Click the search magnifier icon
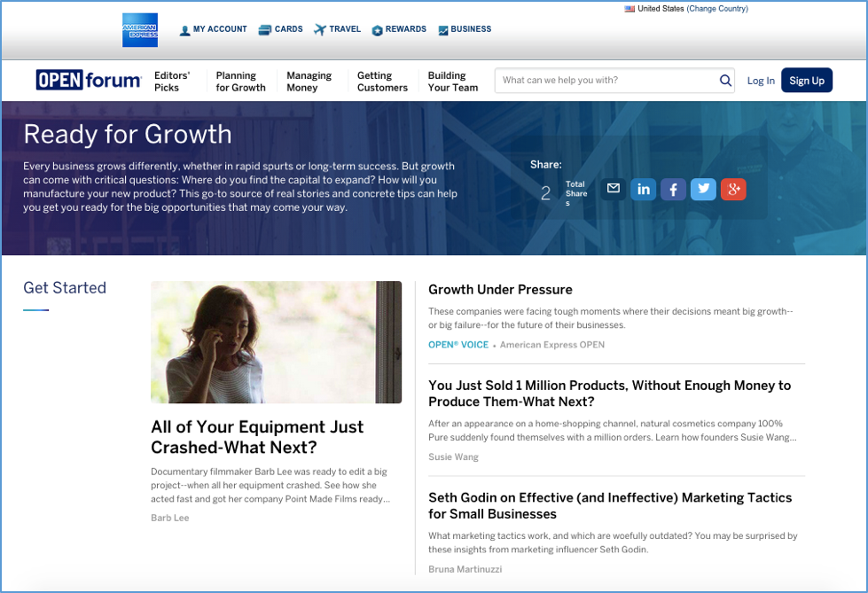The width and height of the screenshot is (868, 593). 725,80
